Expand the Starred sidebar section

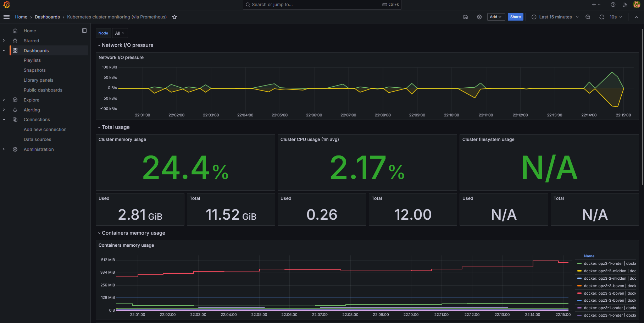4,41
